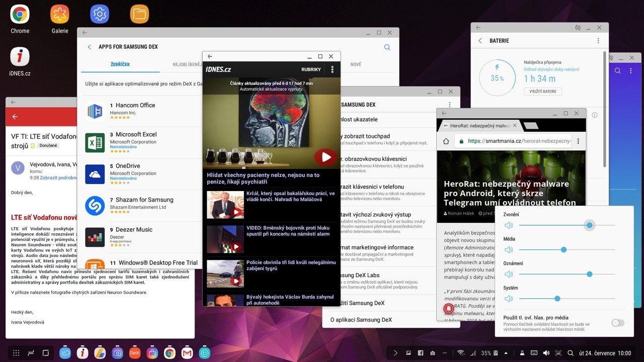Screen dimensions: 644x362
Task: Take a screenshot with the capture tray icon
Action: [558, 353]
